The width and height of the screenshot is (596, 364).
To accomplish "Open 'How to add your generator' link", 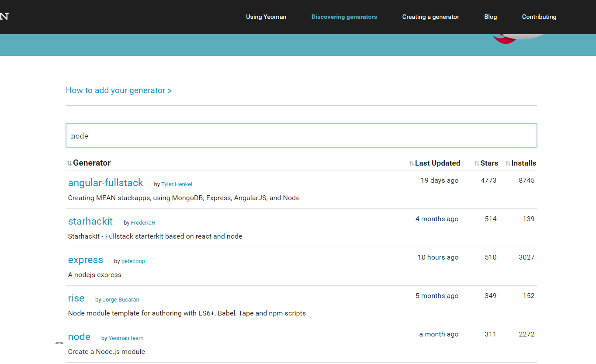I will 118,90.
